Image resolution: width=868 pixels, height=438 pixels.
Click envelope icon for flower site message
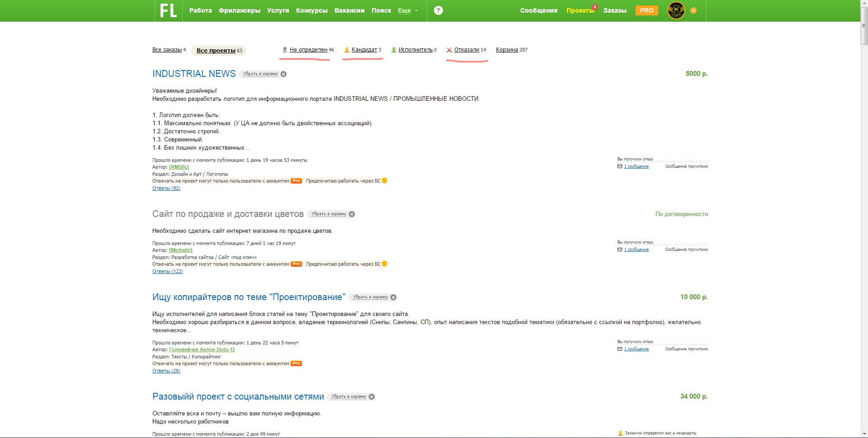[x=620, y=250]
